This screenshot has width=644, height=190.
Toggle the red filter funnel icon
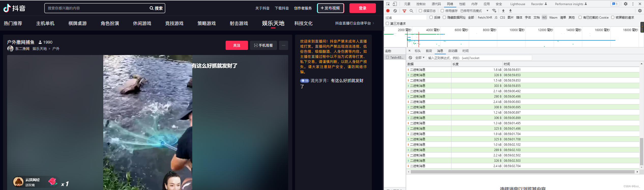404,11
